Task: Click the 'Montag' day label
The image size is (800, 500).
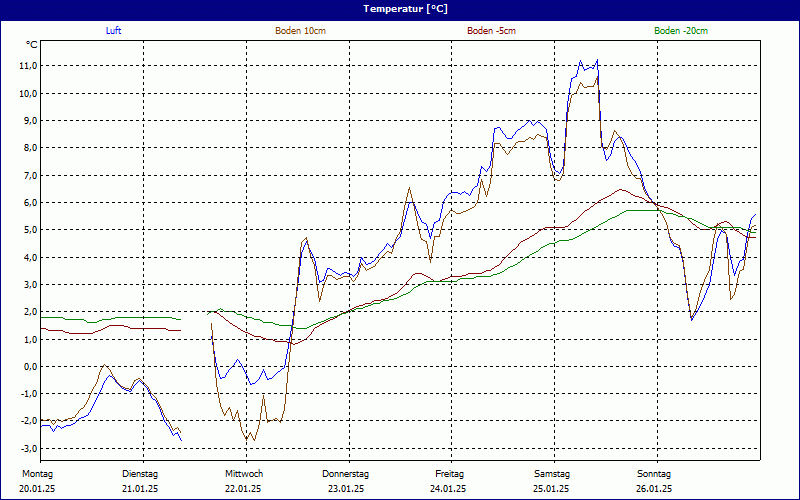Action: tap(37, 474)
